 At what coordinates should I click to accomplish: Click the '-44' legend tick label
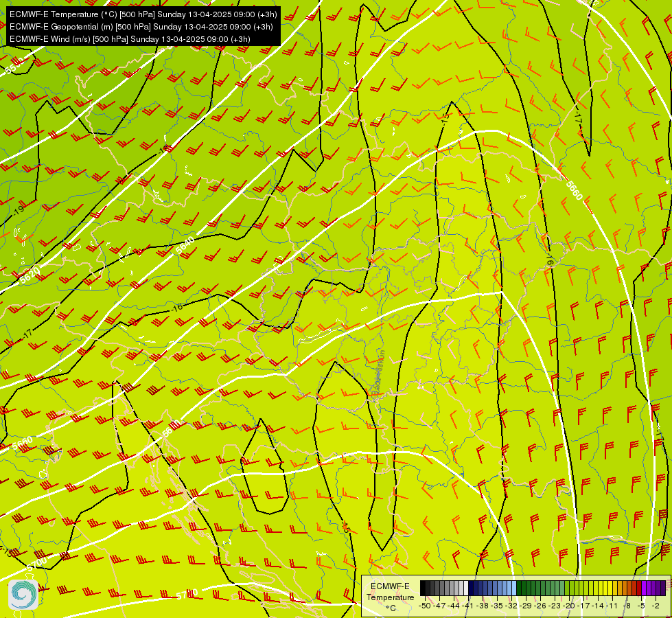(454, 606)
